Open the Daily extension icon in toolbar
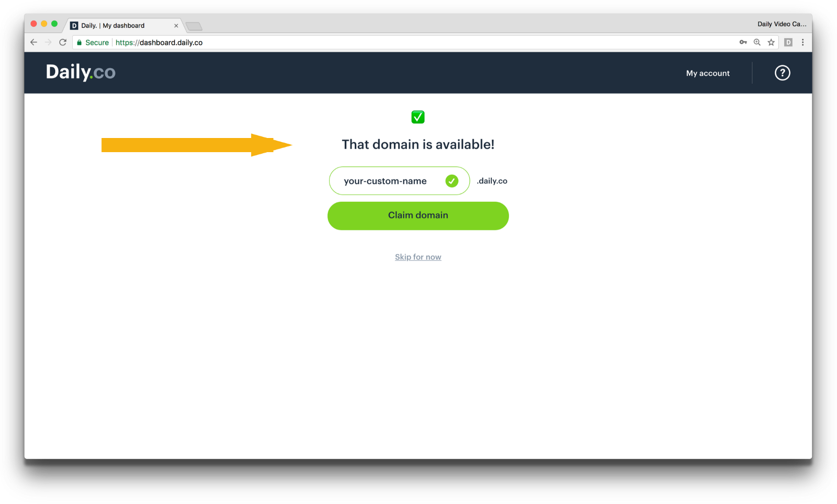Image resolution: width=837 pixels, height=504 pixels. click(x=788, y=42)
